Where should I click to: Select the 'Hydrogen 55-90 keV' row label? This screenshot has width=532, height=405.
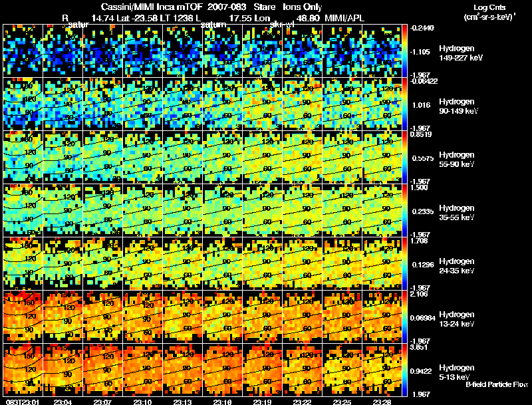click(457, 159)
